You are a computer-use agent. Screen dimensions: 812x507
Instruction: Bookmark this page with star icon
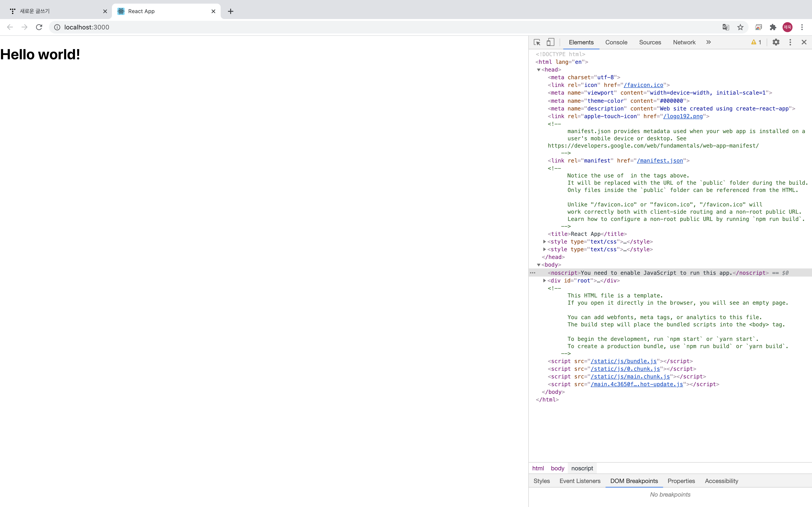click(x=740, y=27)
